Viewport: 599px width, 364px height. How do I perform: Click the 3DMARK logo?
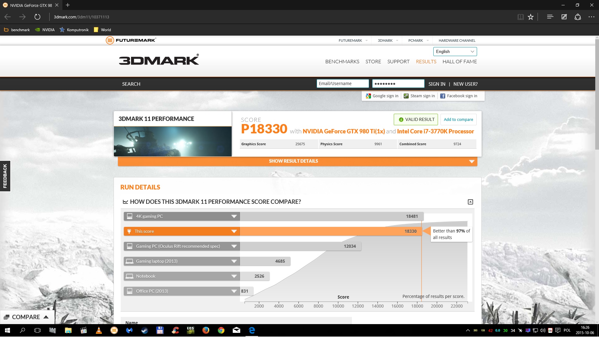(159, 60)
